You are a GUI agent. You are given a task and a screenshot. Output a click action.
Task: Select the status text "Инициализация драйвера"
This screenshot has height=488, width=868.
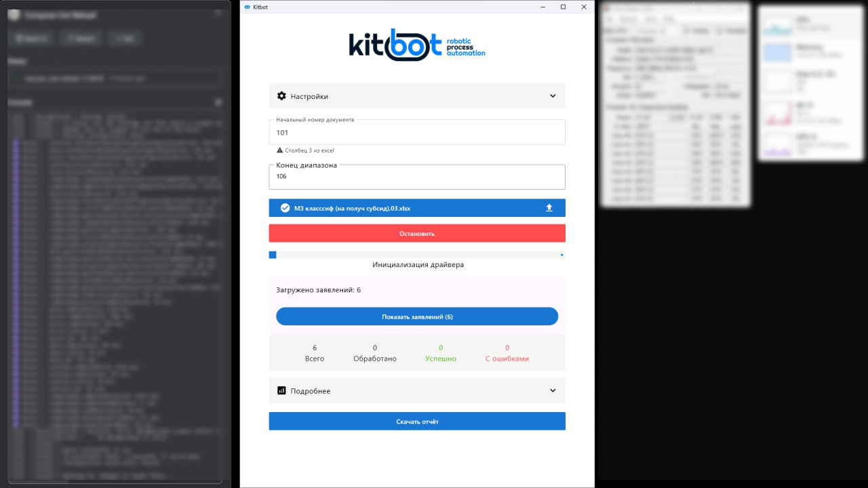[418, 264]
